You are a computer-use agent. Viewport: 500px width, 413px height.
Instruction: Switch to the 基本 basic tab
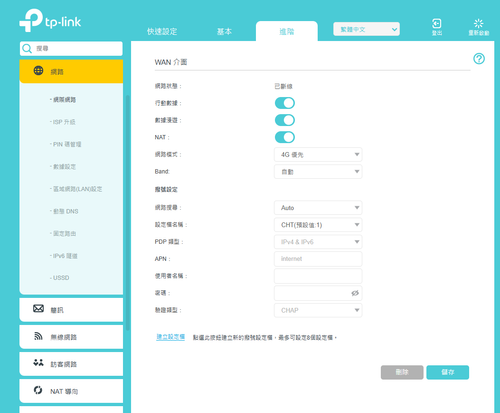coord(224,32)
